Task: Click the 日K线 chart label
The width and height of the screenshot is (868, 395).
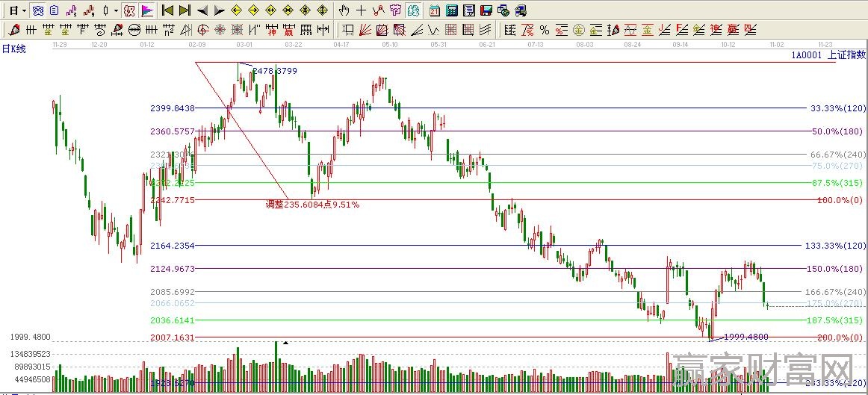Action: (x=13, y=49)
